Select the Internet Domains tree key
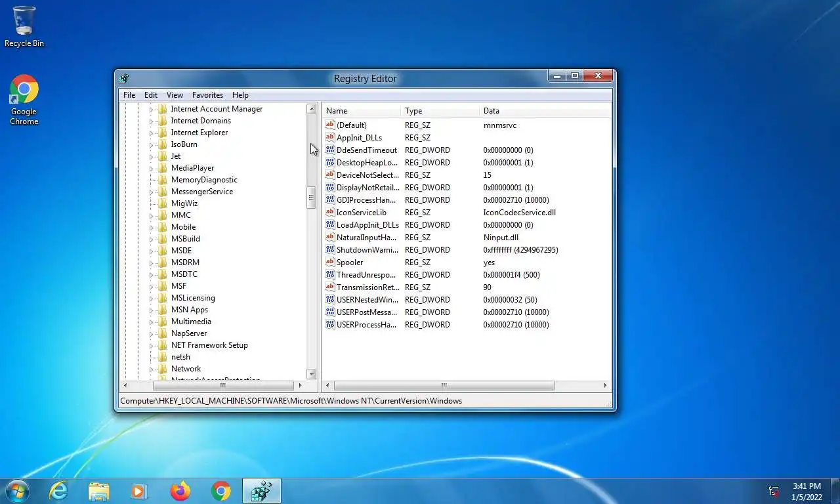 pyautogui.click(x=201, y=121)
